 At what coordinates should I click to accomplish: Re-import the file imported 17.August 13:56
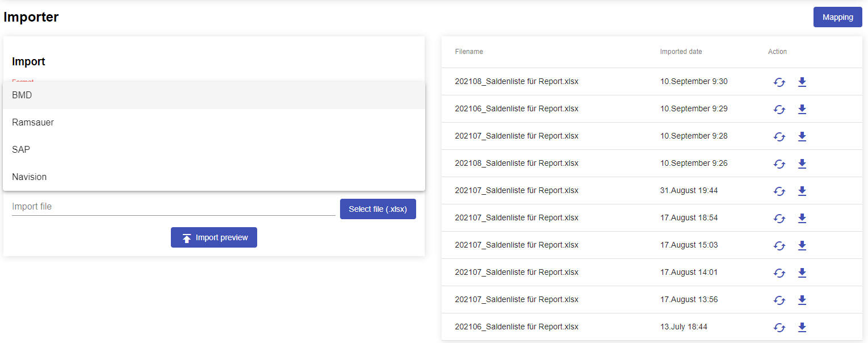tap(779, 300)
